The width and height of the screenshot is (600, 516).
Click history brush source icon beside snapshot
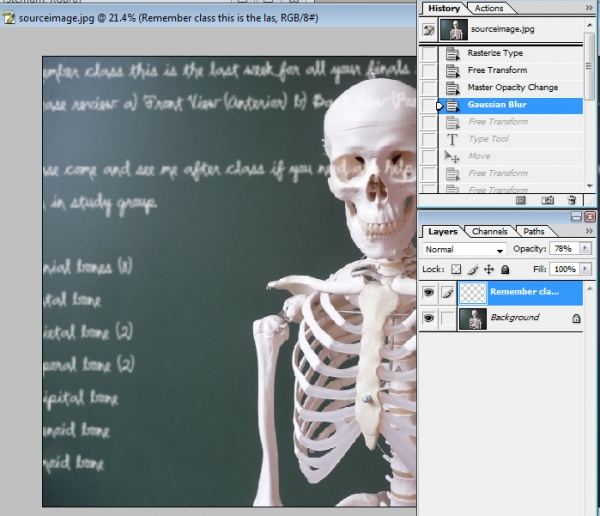(429, 30)
